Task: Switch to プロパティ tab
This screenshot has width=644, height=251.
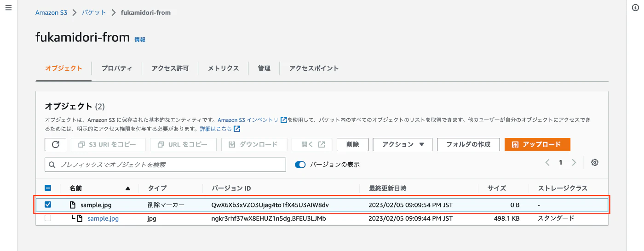Action: tap(117, 68)
